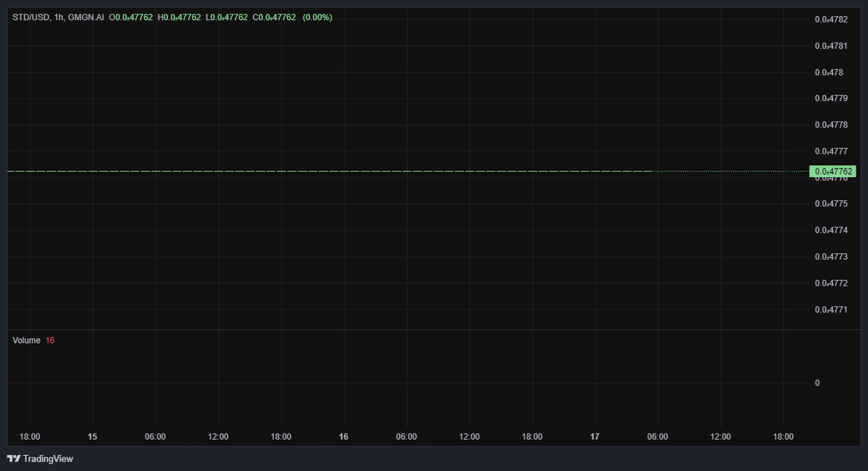Image resolution: width=868 pixels, height=471 pixels.
Task: Click price axis label 0.0₄4779
Action: pos(831,98)
